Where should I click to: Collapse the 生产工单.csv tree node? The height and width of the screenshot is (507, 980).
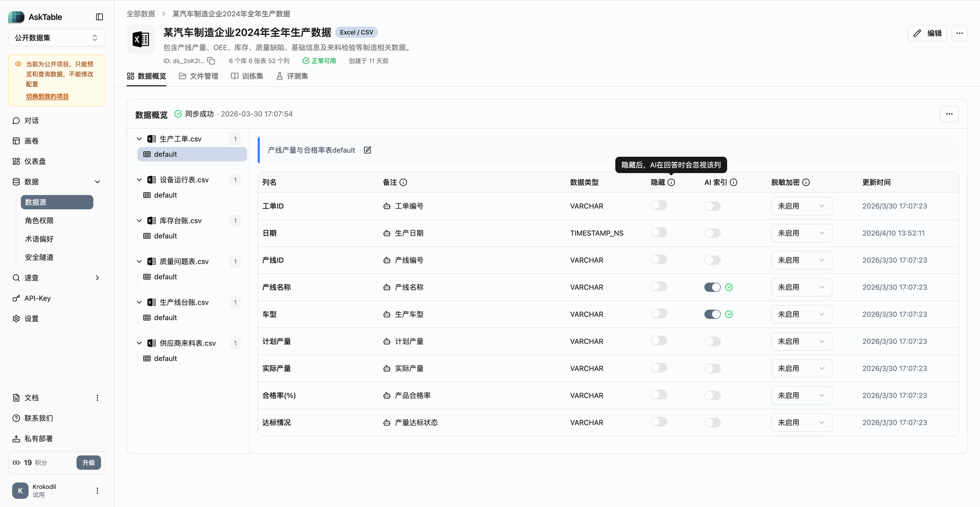pos(139,138)
